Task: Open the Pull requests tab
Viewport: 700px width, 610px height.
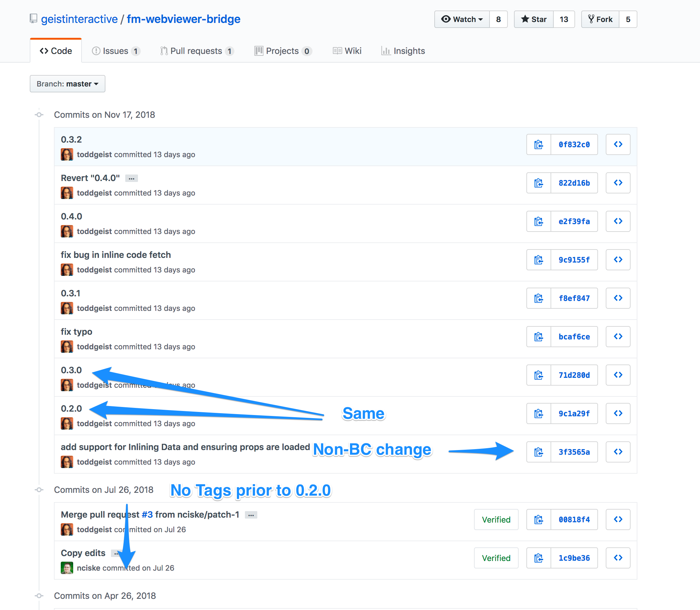Action: (197, 51)
